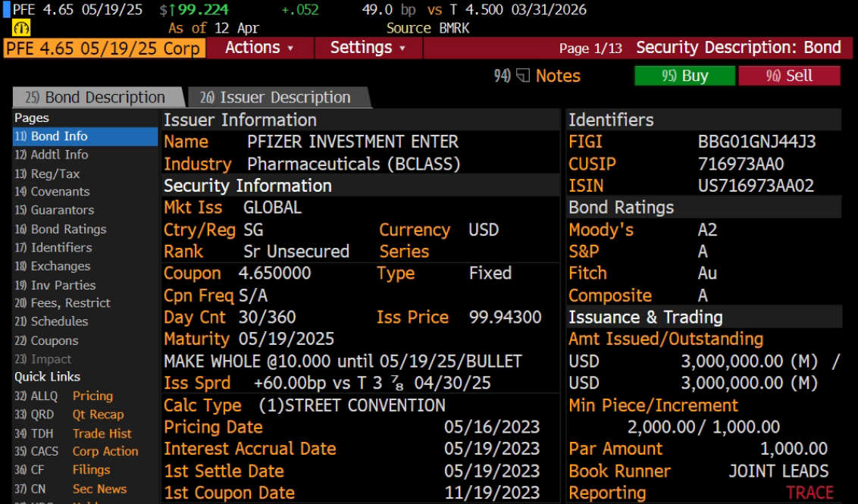Image resolution: width=858 pixels, height=504 pixels.
Task: Open the Notes panel icon
Action: point(523,76)
